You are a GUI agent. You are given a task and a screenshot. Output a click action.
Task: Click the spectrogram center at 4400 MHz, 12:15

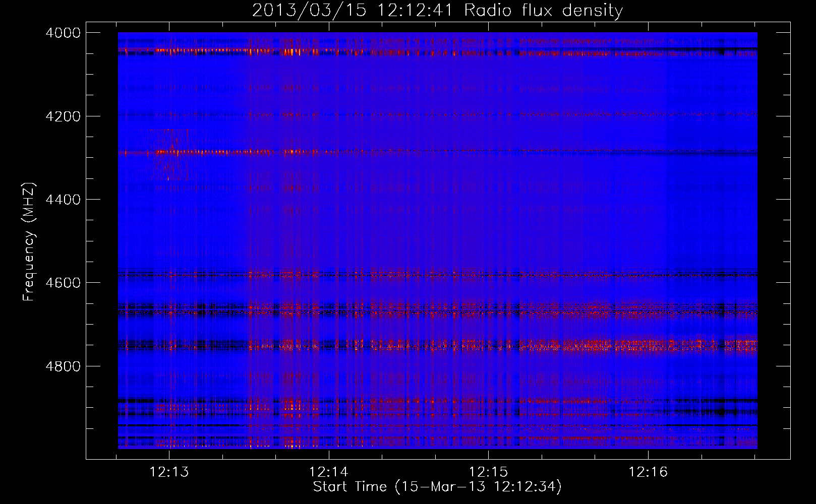[489, 200]
